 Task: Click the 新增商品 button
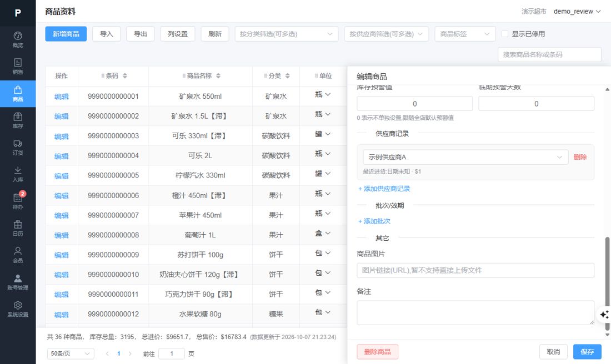click(66, 34)
